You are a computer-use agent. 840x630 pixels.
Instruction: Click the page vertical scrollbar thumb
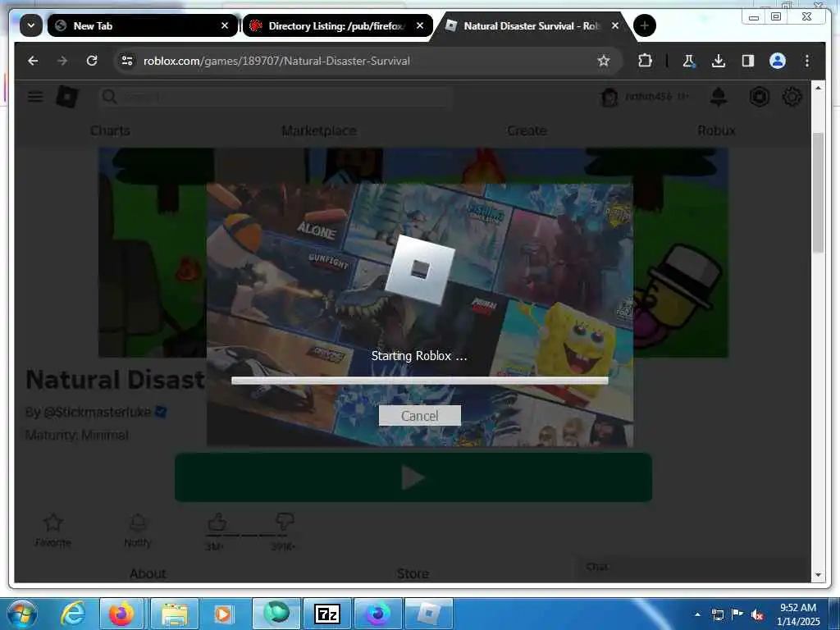818,193
